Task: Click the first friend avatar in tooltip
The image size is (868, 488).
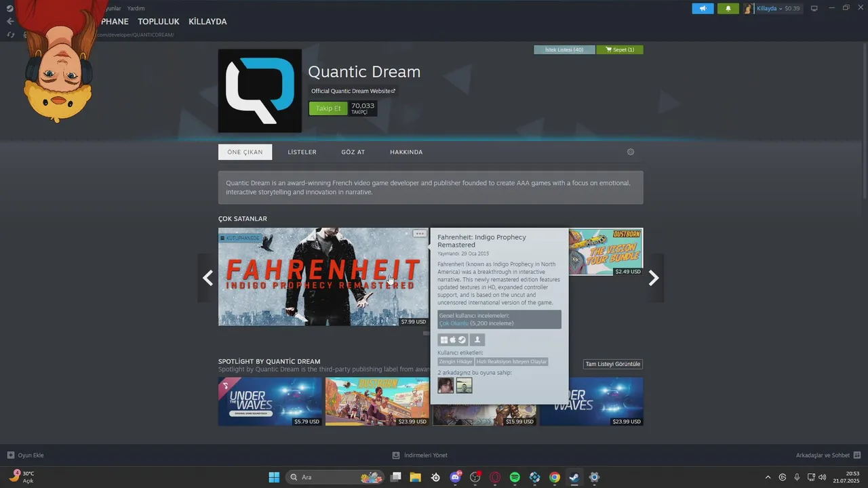Action: pos(446,386)
